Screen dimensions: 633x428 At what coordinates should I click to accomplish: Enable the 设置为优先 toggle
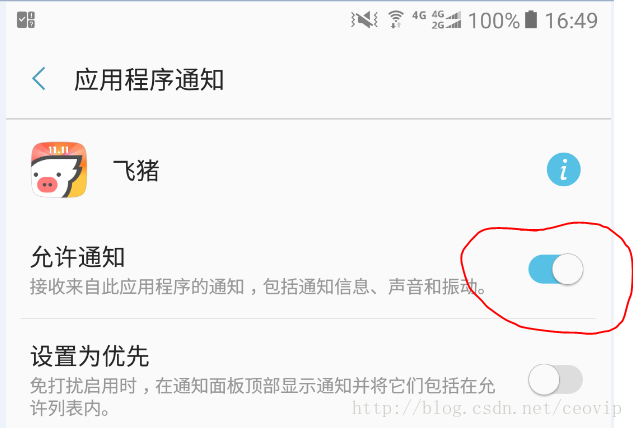(555, 379)
